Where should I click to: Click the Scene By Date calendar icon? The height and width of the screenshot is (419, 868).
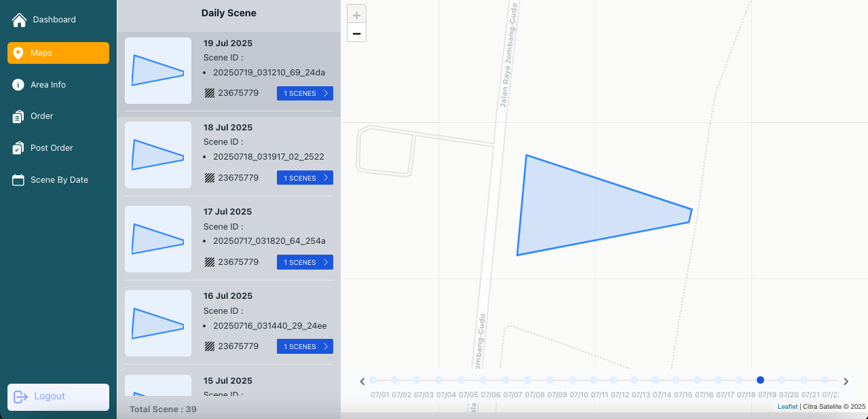(18, 180)
